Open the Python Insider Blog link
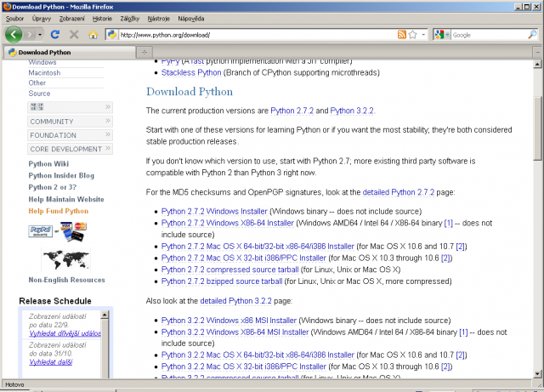 click(61, 175)
